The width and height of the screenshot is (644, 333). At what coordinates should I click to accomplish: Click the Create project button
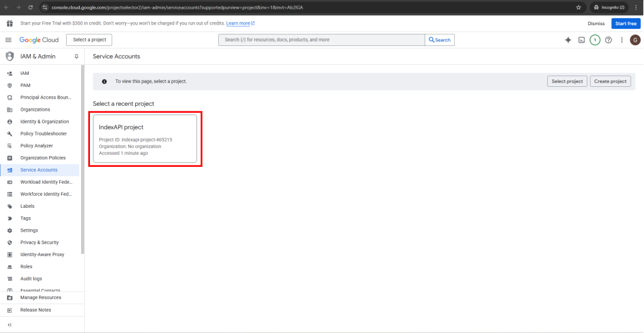[x=611, y=81]
